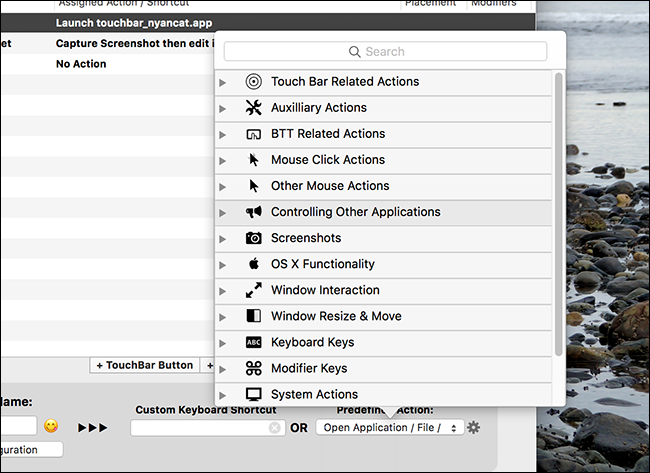Expand Touch Bar Related Actions triangle

pos(223,82)
